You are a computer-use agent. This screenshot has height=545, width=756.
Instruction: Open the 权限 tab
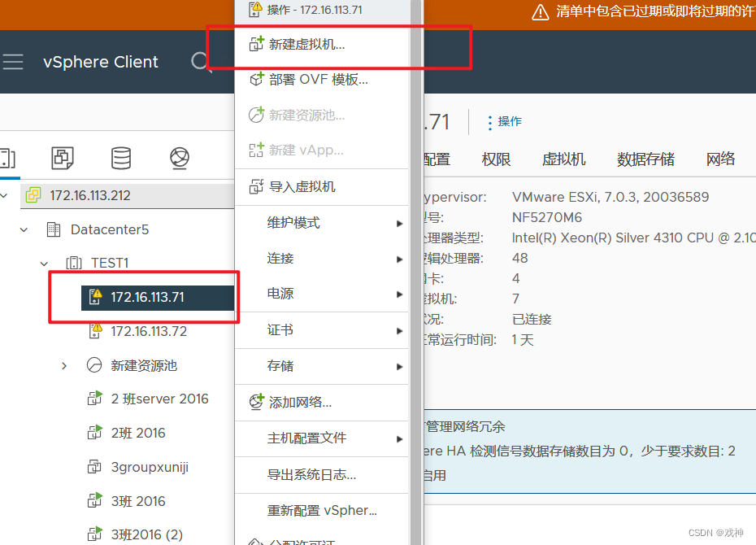[496, 159]
